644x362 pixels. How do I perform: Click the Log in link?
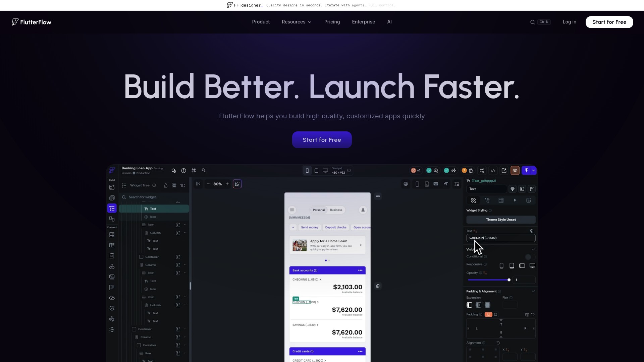point(570,22)
